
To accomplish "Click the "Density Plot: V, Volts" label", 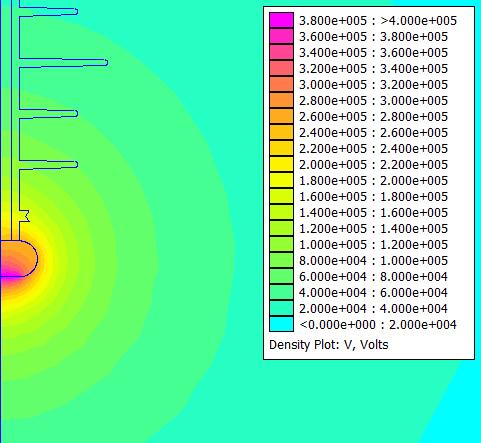I will point(329,345).
